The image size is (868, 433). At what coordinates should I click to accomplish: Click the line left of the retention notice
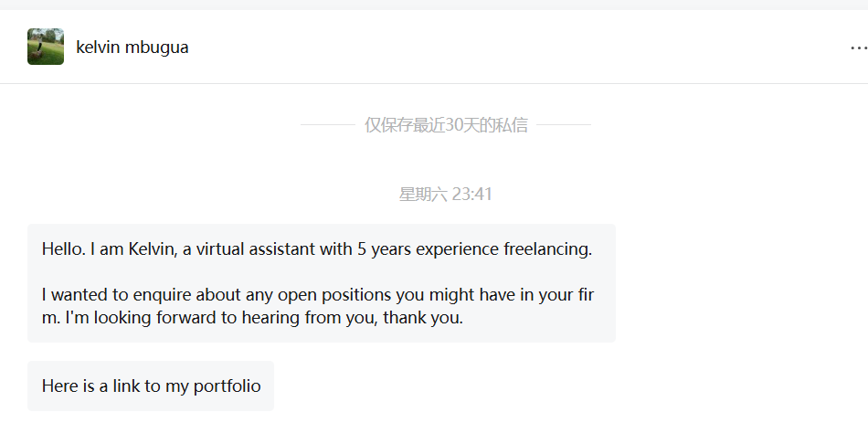tap(327, 125)
